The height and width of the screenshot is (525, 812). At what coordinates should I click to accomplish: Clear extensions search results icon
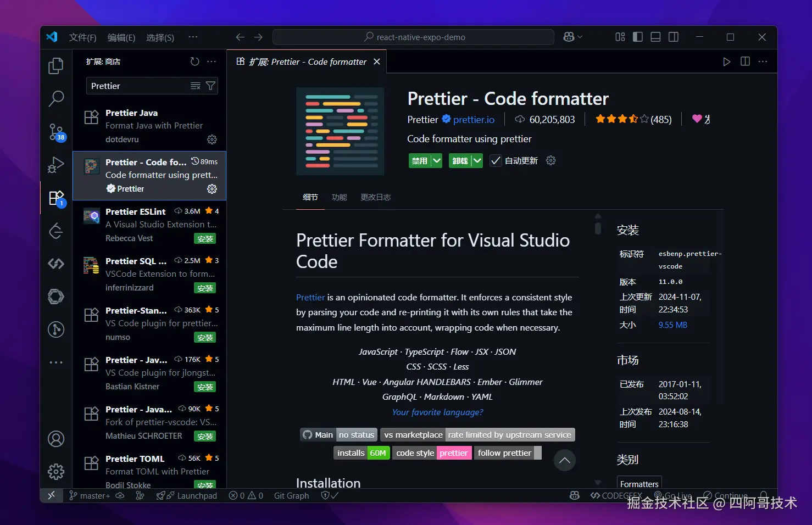(x=195, y=86)
